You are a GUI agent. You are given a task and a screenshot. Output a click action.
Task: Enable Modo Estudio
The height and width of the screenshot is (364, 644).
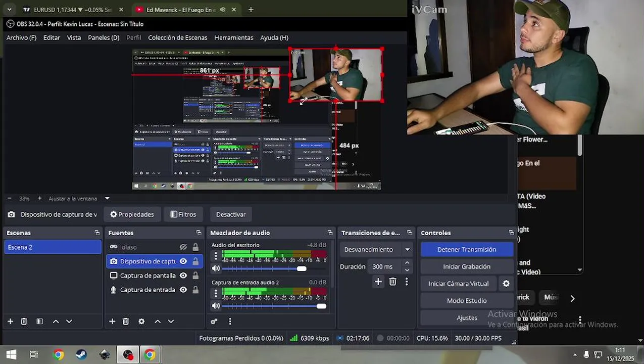467,301
